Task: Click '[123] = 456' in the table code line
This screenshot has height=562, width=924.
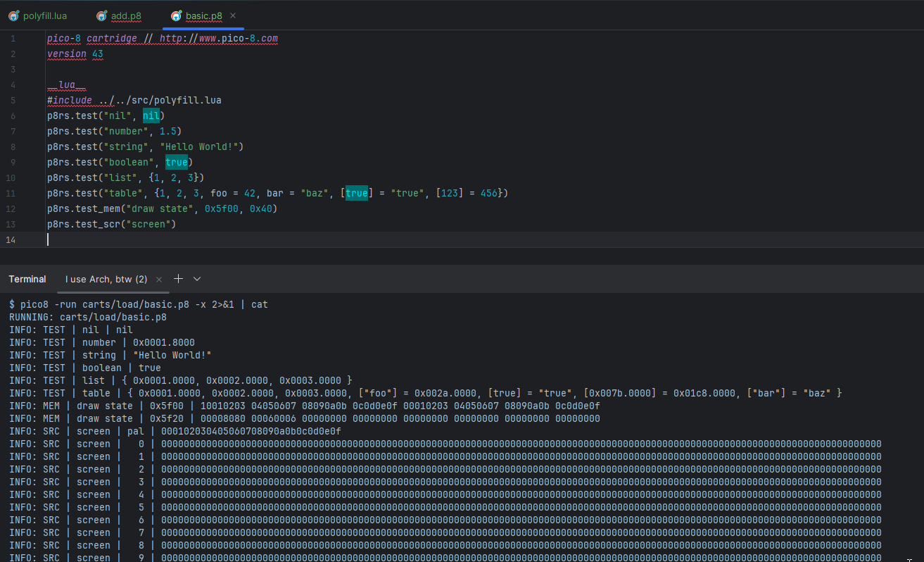Action: tap(467, 193)
